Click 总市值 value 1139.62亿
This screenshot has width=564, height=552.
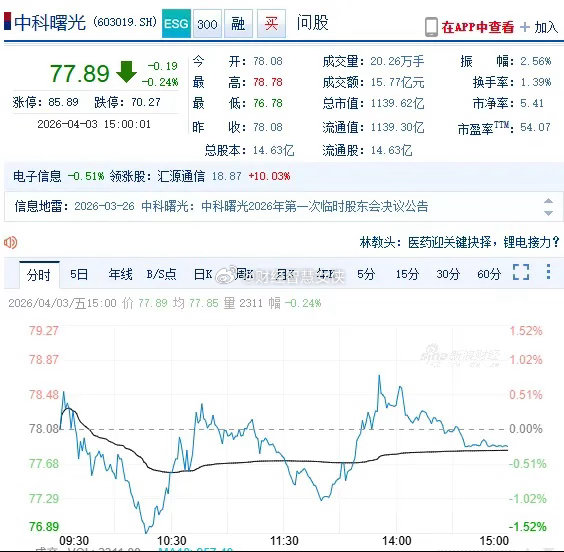point(397,104)
